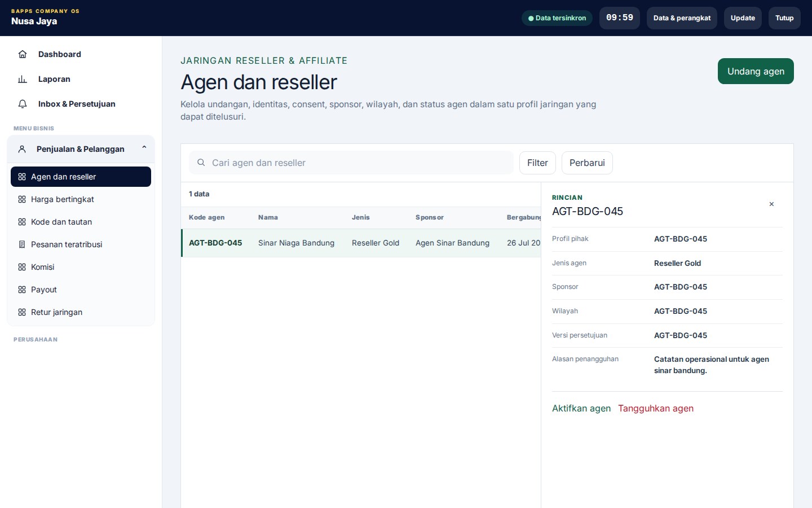
Task: Click the Inbox & Persetujuan bell icon
Action: click(23, 104)
